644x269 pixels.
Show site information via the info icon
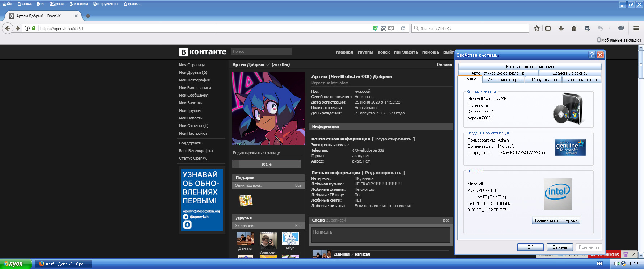point(27,28)
